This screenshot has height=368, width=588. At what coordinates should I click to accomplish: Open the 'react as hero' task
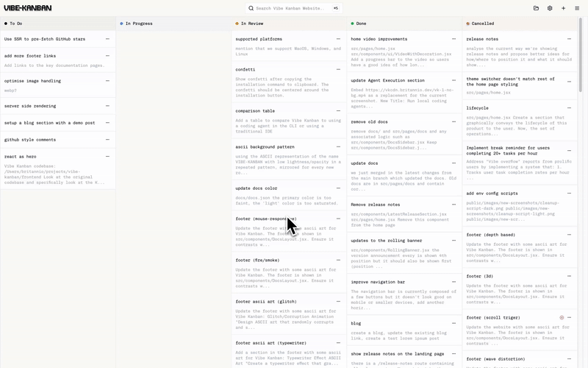pos(58,169)
